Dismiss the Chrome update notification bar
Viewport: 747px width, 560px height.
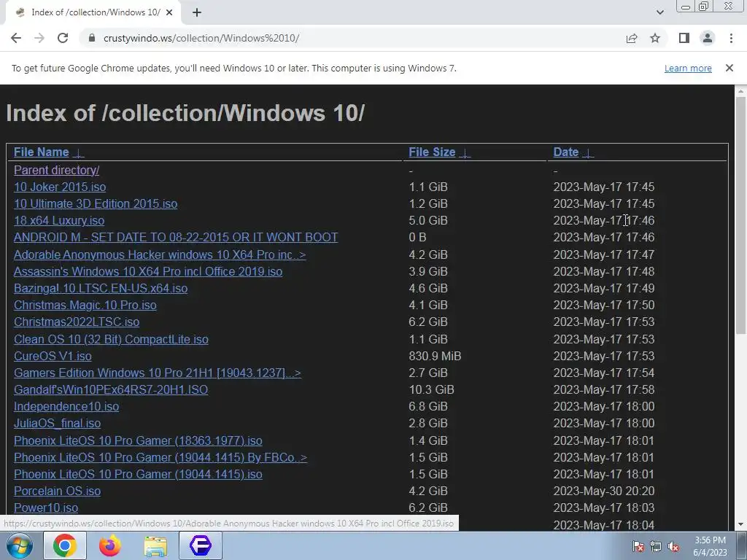tap(729, 68)
